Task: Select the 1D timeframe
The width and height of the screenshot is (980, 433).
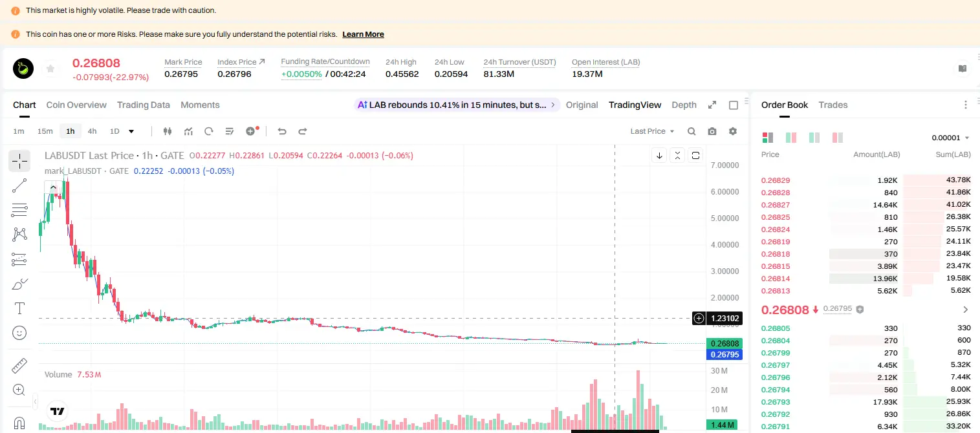Action: point(114,131)
